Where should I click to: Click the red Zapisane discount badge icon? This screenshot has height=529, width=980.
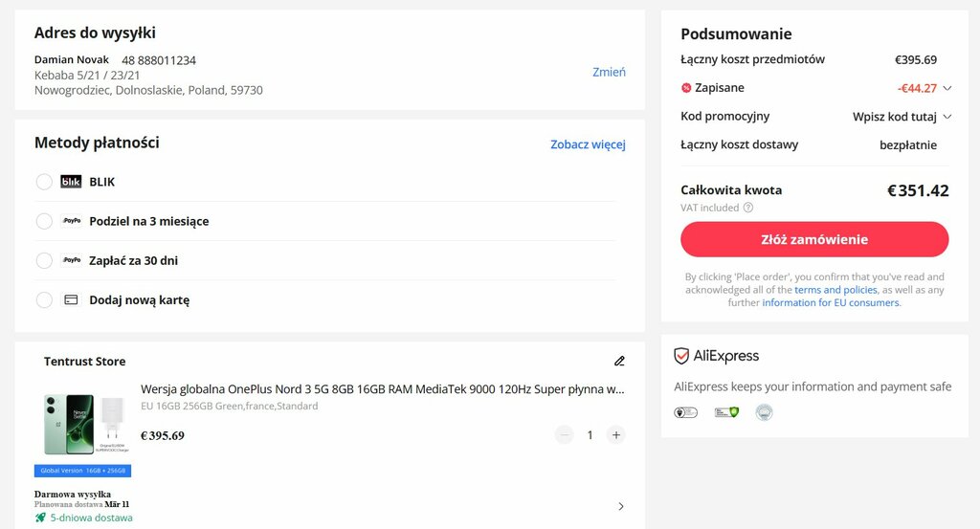[x=685, y=88]
